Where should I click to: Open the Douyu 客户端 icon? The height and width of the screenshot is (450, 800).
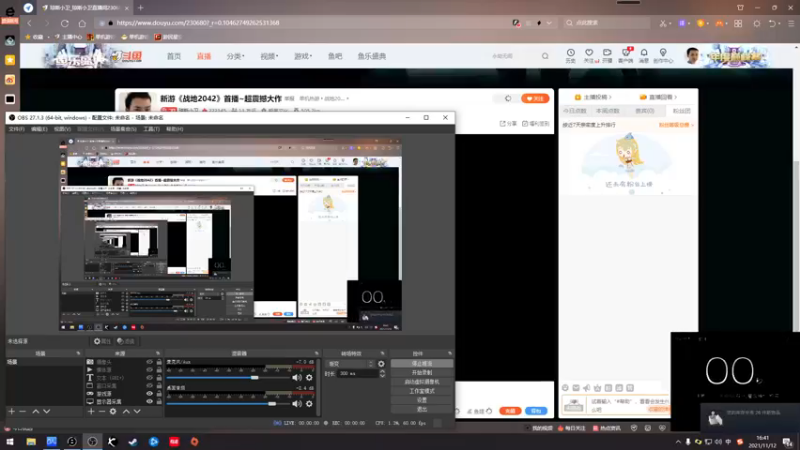pyautogui.click(x=626, y=53)
